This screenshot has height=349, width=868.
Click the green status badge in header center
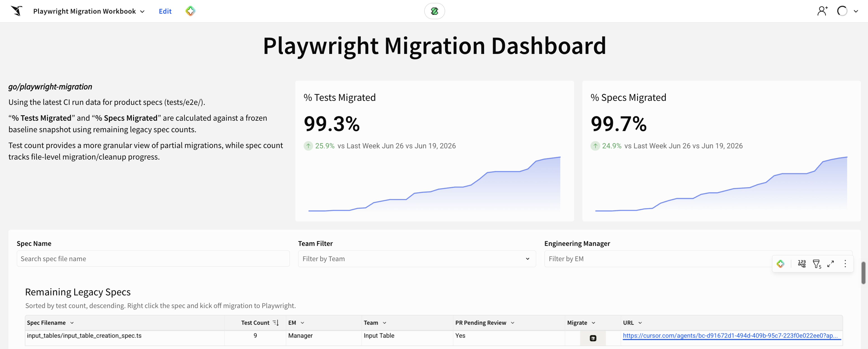[434, 11]
